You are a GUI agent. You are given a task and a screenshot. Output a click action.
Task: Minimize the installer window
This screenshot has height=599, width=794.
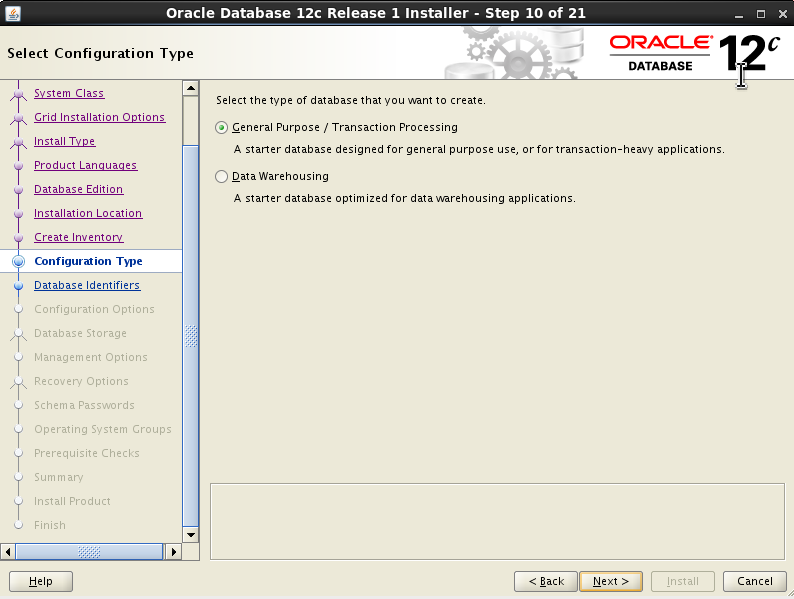739,14
